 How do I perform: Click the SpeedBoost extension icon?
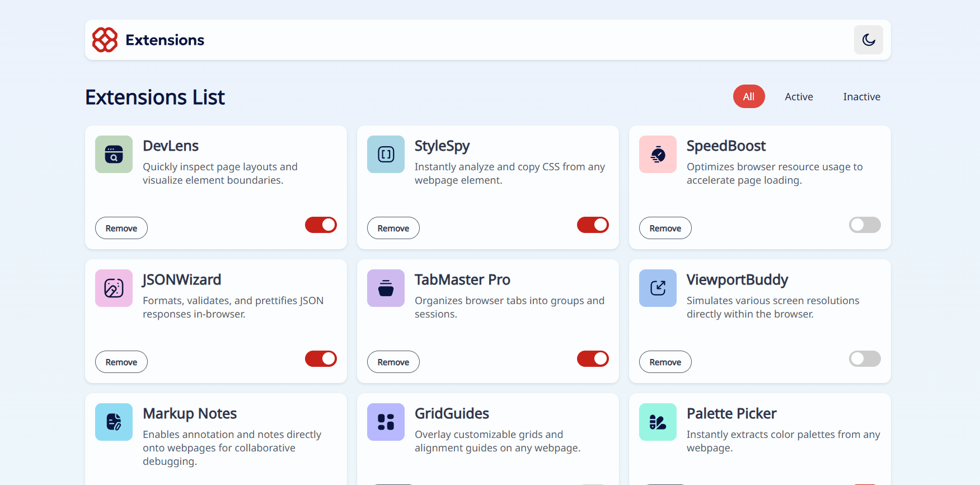point(658,154)
